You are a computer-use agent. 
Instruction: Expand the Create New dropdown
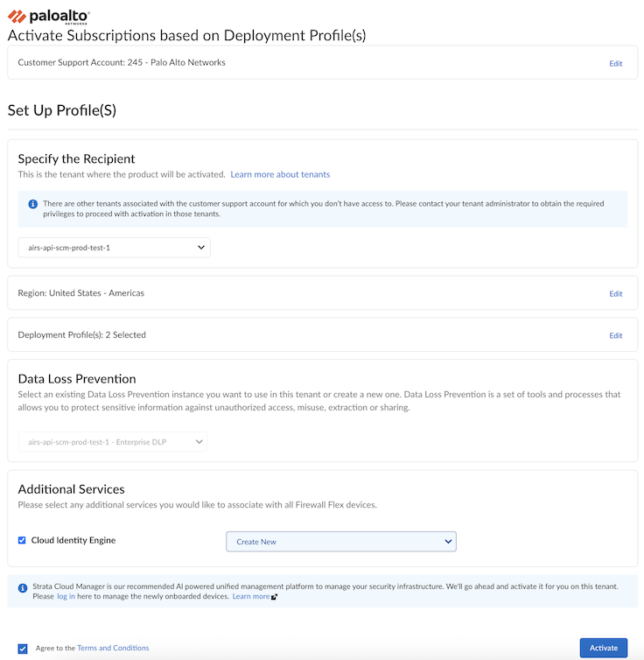[x=340, y=542]
